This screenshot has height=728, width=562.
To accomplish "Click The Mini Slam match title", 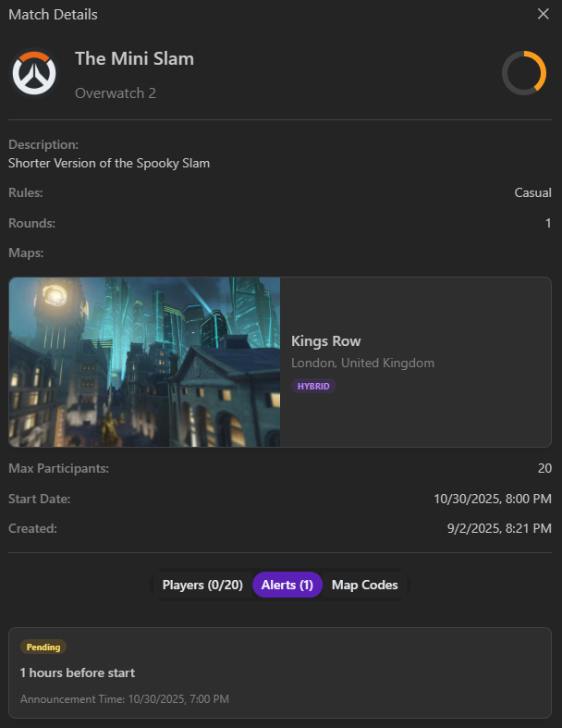I will pos(134,59).
